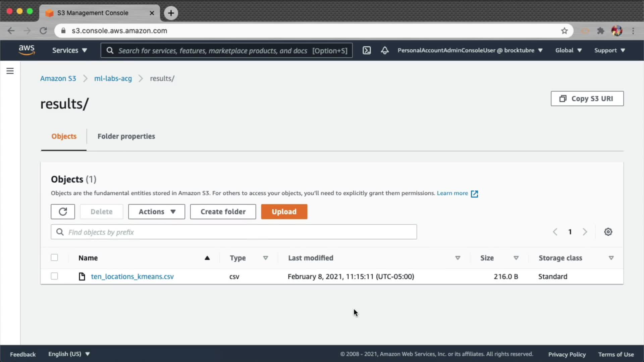
Task: Expand the Actions dropdown
Action: (157, 212)
